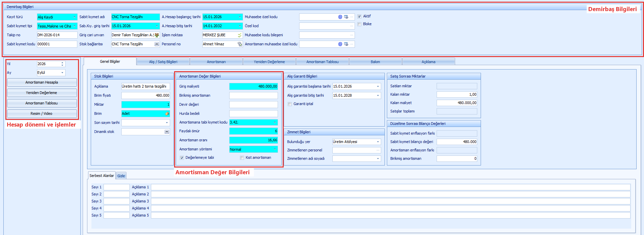Click the Takip no input field
This screenshot has width=644, height=235.
coord(57,35)
